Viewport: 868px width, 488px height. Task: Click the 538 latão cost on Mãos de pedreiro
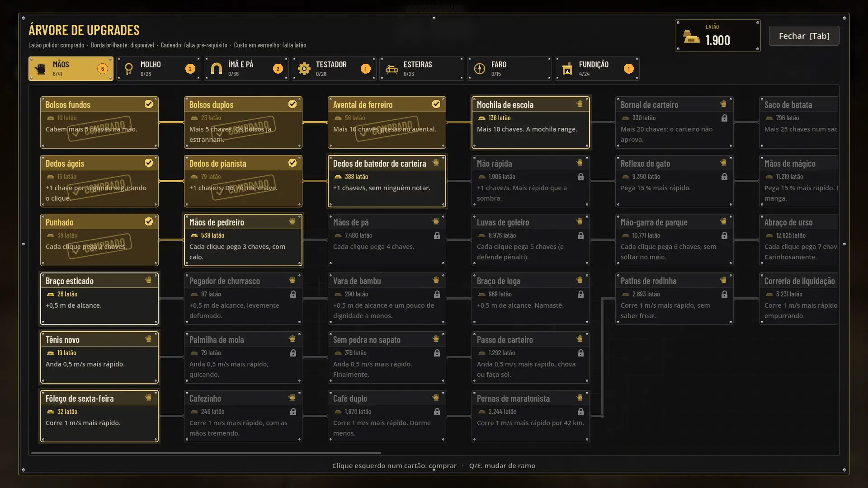click(x=212, y=235)
